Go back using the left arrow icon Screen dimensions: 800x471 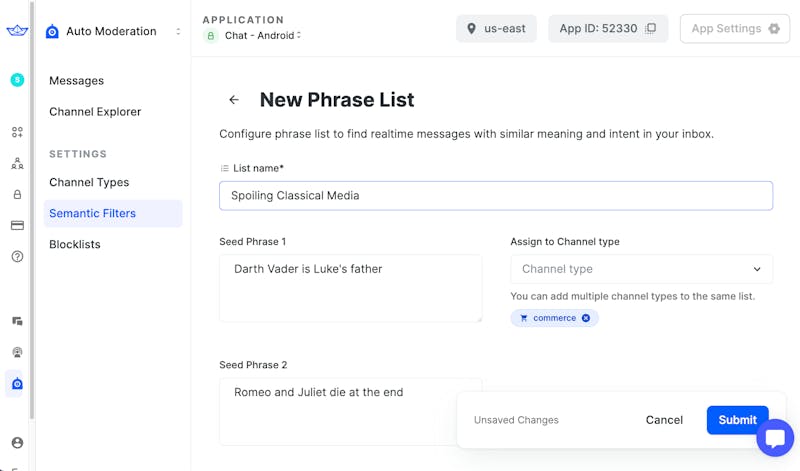tap(234, 100)
